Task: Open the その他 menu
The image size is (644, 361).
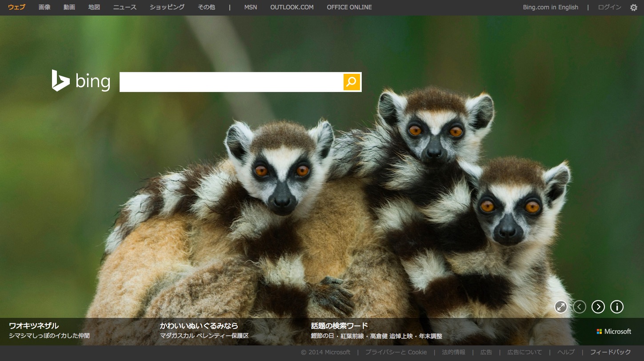Action: coord(207,7)
